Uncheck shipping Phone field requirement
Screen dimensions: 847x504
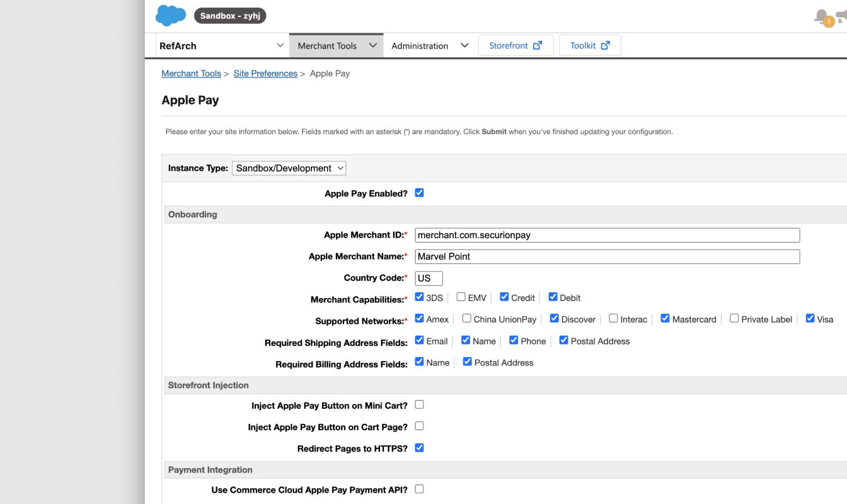[514, 340]
